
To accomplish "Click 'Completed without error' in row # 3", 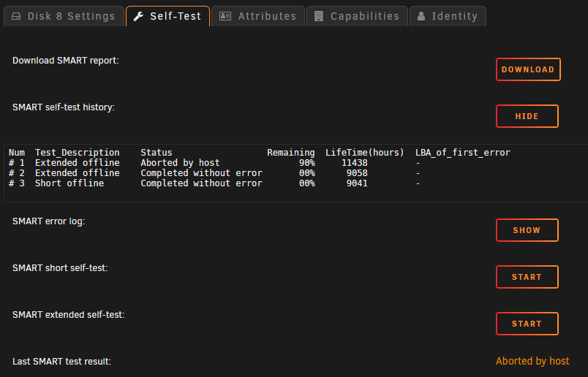I will tap(201, 183).
